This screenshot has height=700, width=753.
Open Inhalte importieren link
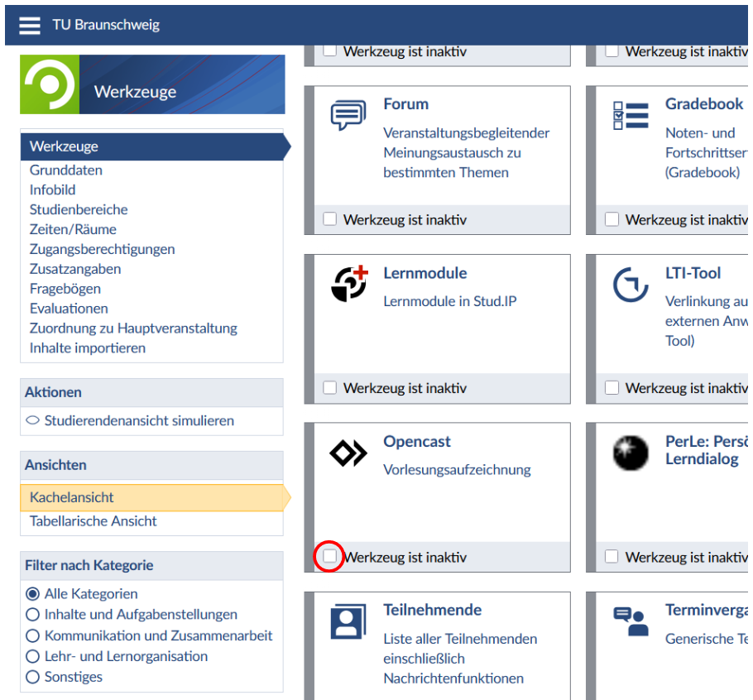coord(88,348)
